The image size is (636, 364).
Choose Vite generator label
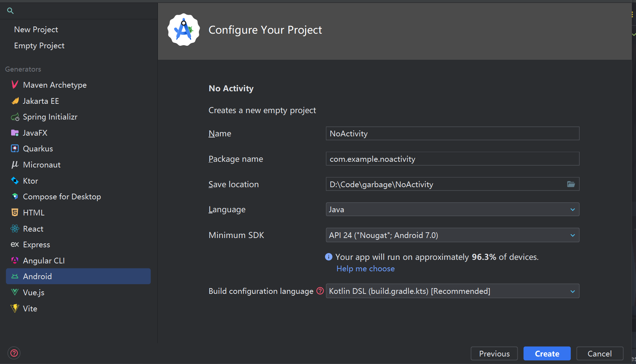pos(30,309)
